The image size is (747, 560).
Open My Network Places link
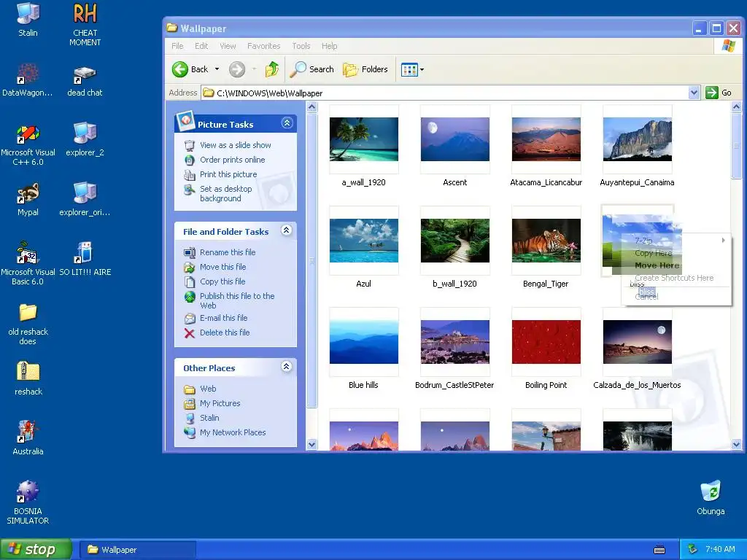coord(233,432)
